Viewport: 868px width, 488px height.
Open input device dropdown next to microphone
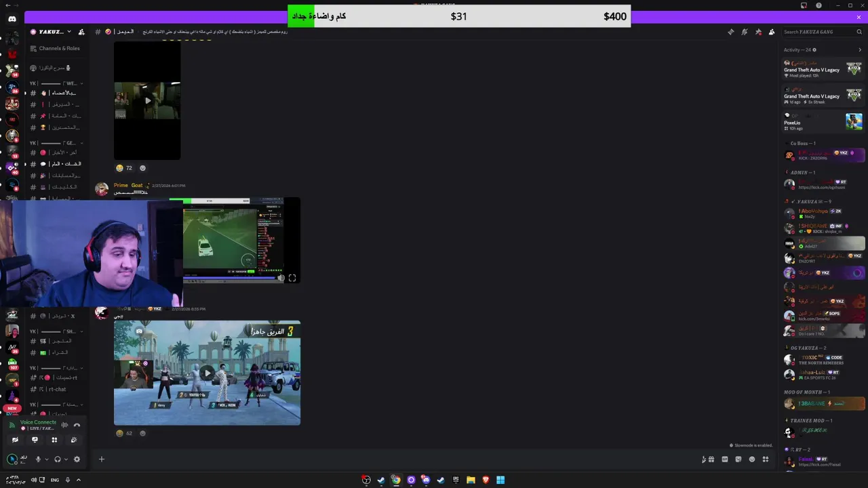[x=46, y=460]
